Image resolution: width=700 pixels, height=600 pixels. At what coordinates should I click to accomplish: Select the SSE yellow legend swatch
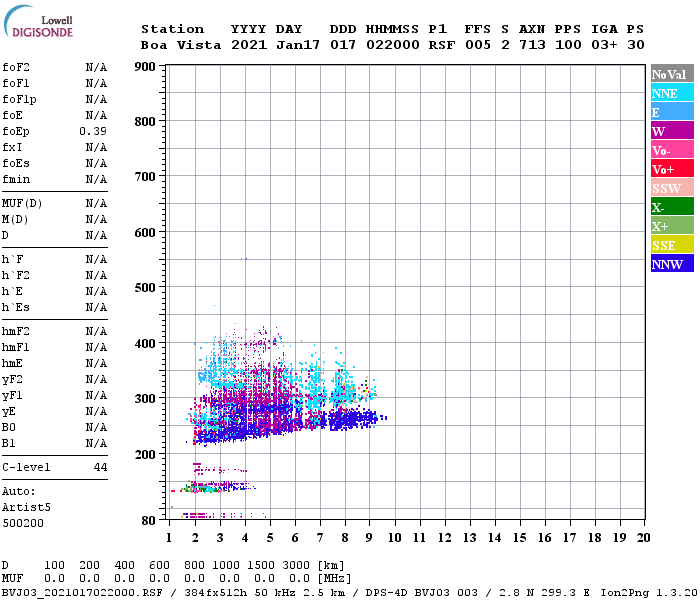(672, 245)
